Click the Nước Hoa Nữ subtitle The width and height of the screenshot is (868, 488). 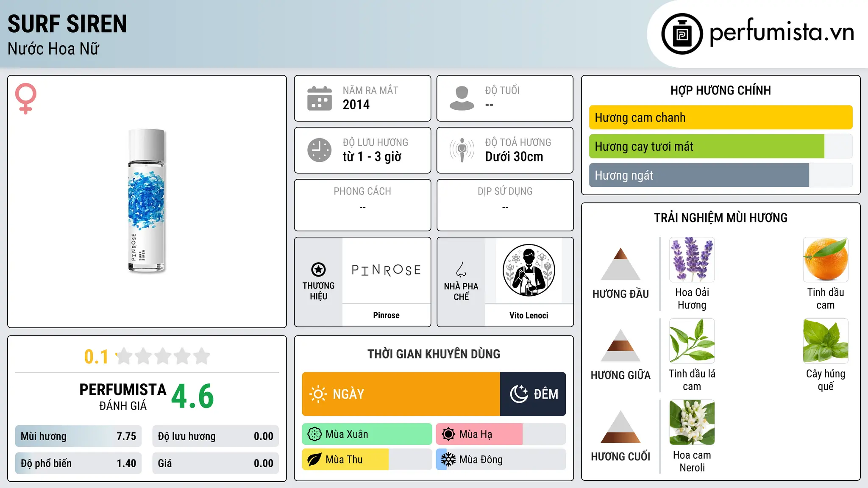tap(53, 49)
